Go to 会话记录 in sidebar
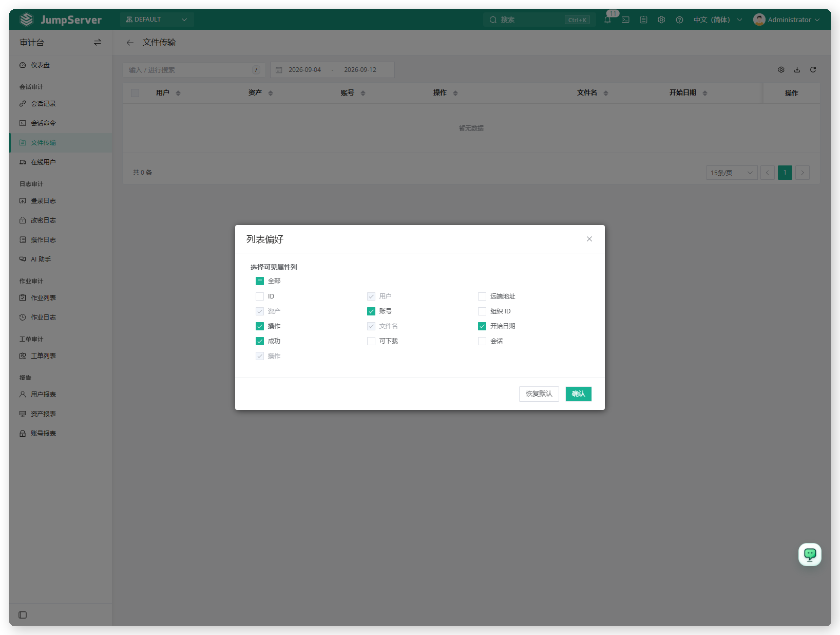 61,104
